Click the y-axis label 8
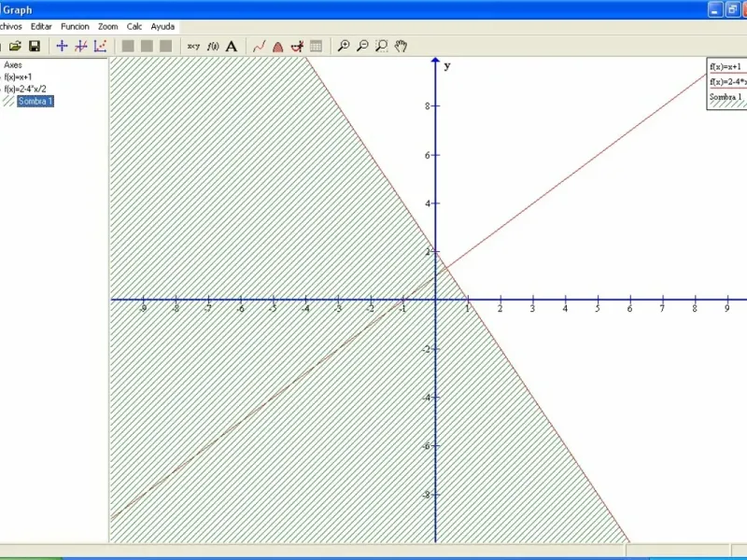747x560 pixels. (x=428, y=106)
